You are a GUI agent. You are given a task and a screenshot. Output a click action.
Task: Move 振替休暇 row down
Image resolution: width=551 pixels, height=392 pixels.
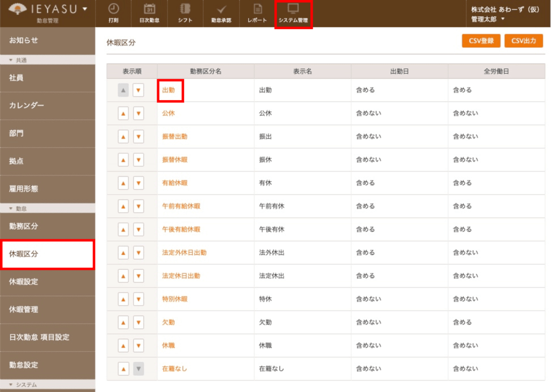click(x=138, y=160)
